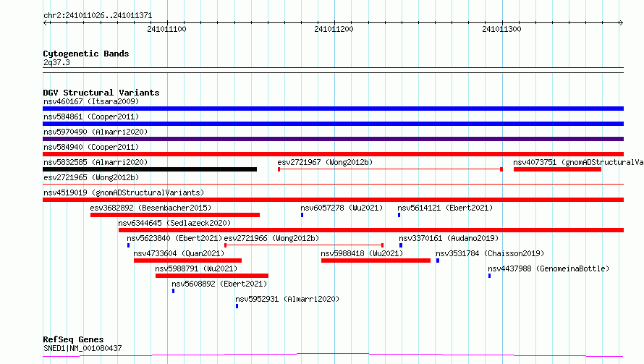Screen dimensions: 644x364
Task: Click the esv2721965 (Wong2012b) variant label
Action: [91, 177]
